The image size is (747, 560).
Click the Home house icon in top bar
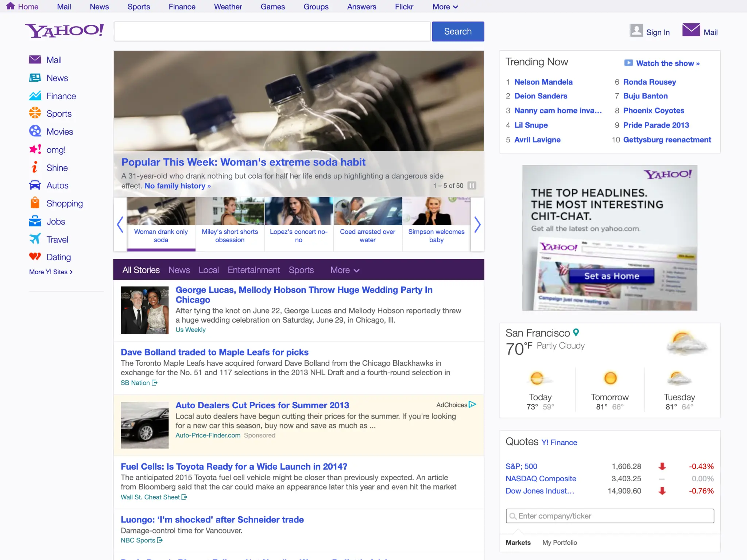tap(11, 6)
